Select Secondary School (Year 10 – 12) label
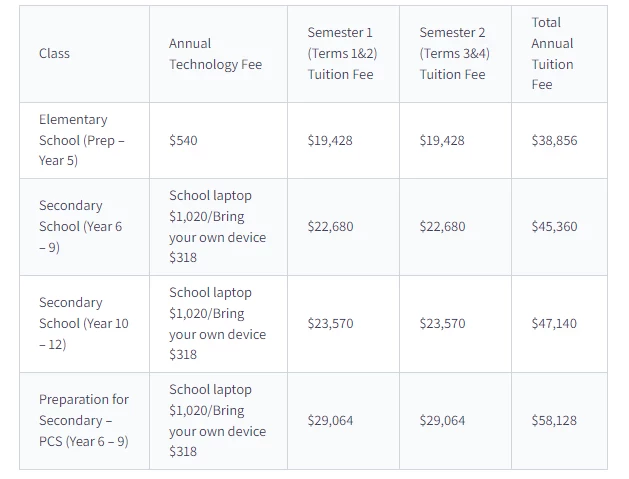629x479 pixels. (83, 323)
